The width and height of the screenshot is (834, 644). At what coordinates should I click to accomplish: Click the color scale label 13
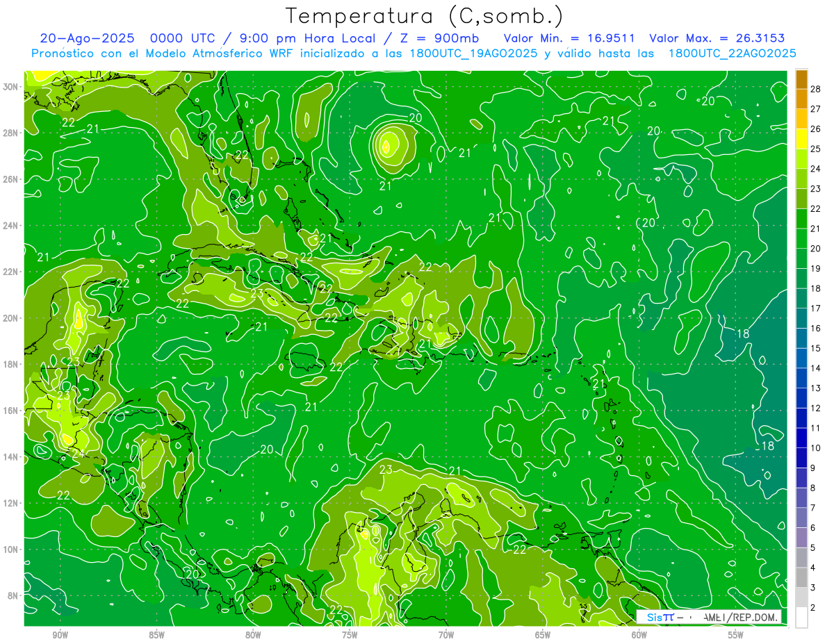click(816, 388)
